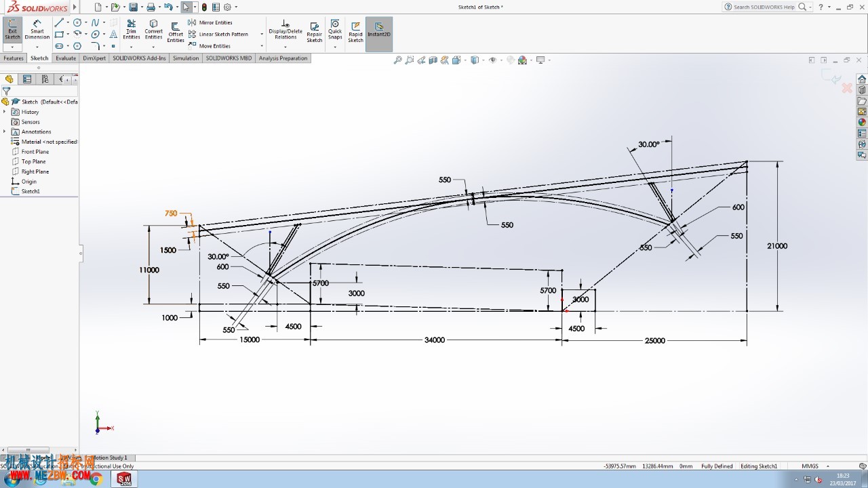Screen dimensions: 868x488
Task: Open the Quick Snaps tool
Action: click(x=335, y=30)
